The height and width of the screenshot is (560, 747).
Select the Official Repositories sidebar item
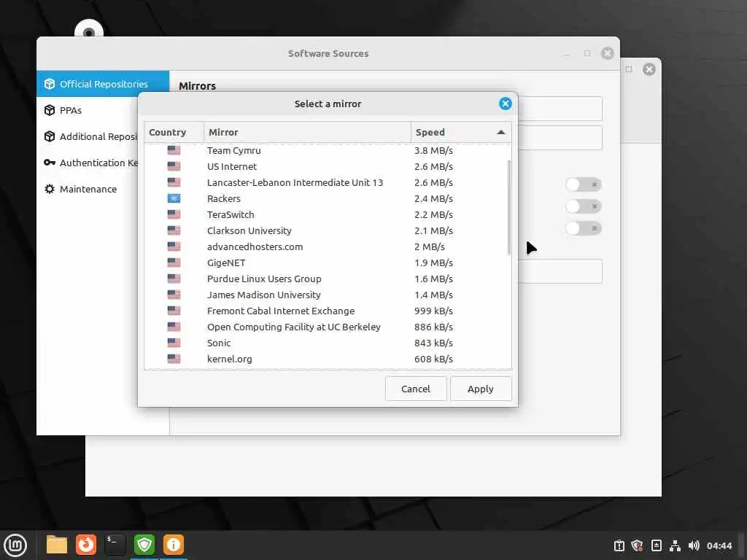103,84
